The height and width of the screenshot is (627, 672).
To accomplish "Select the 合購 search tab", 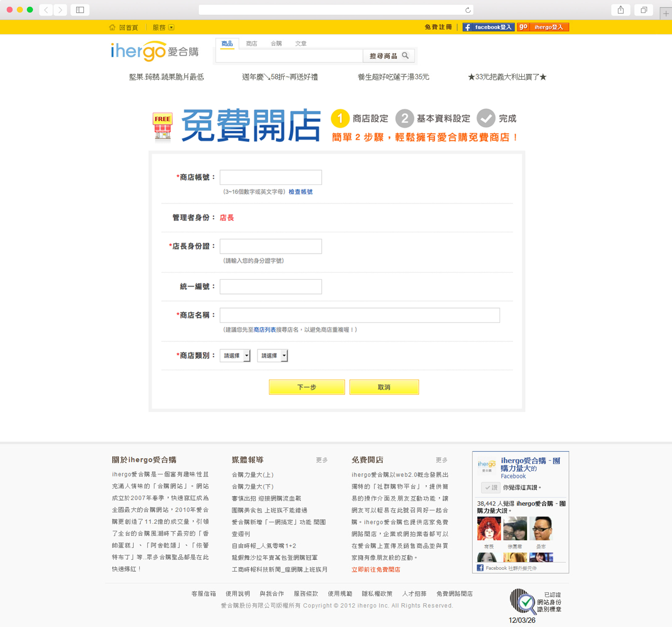I will tap(276, 44).
